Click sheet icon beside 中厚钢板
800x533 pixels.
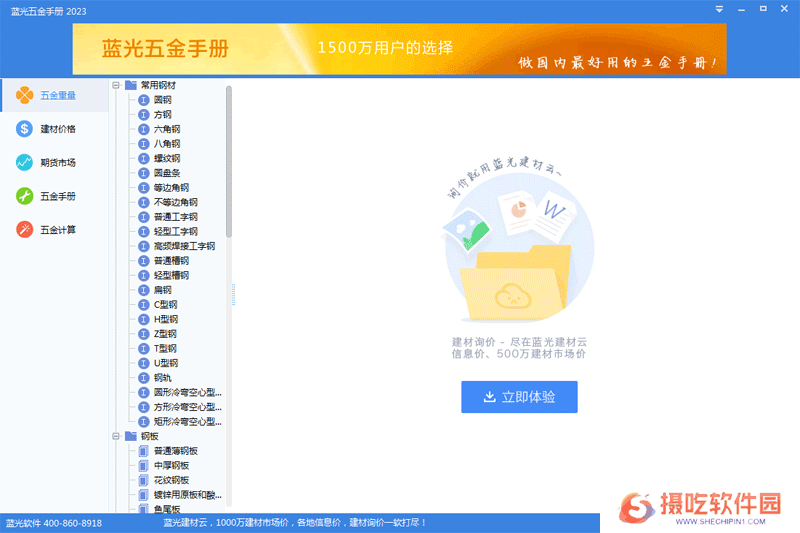pos(144,466)
